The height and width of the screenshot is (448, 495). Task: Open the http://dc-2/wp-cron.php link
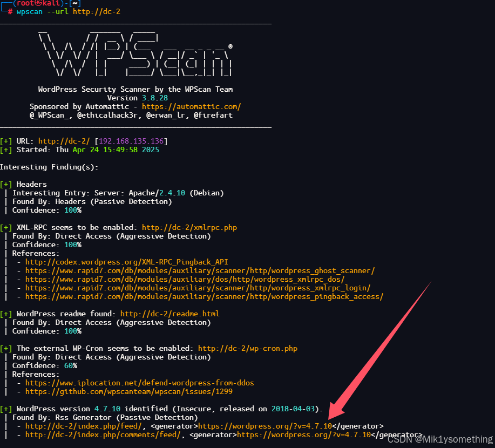(248, 349)
